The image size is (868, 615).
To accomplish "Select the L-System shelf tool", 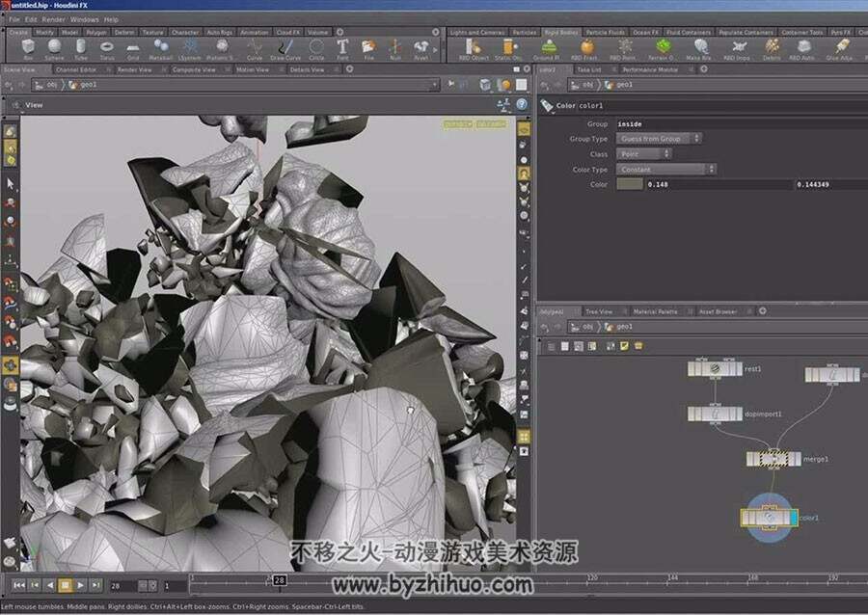I will (x=190, y=48).
